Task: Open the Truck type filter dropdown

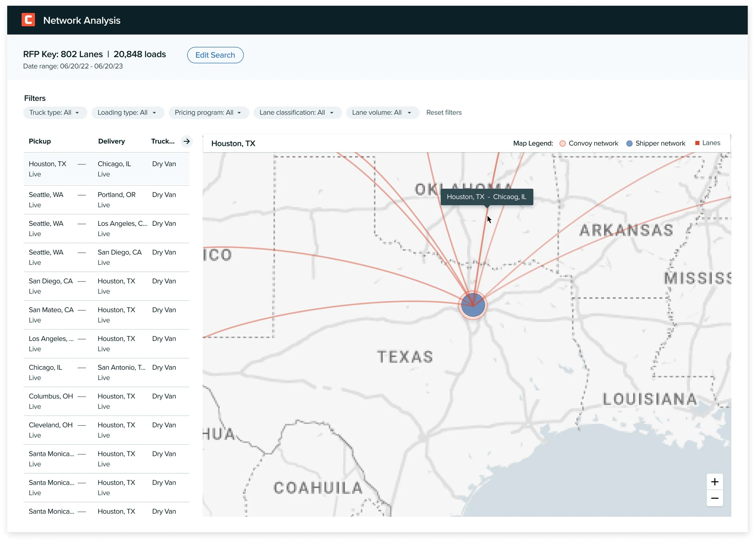Action: tap(55, 112)
